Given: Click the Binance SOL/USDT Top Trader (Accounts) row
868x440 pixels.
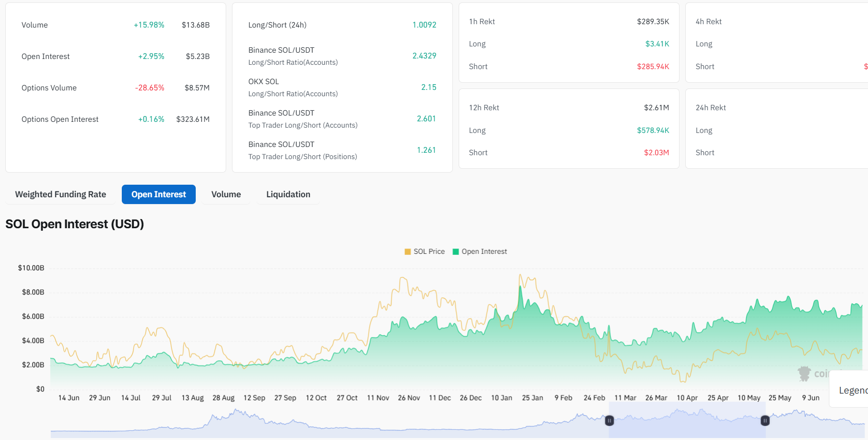Looking at the screenshot, I should pos(342,119).
